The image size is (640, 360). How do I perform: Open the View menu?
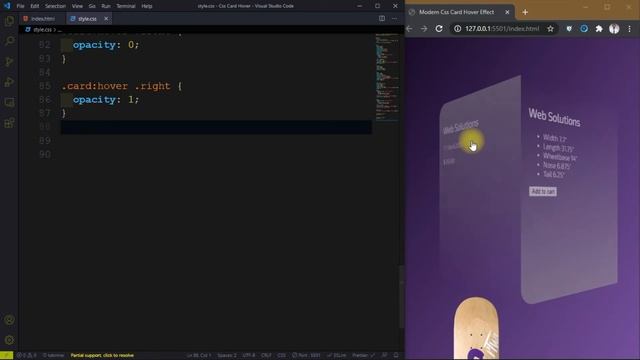tap(77, 6)
